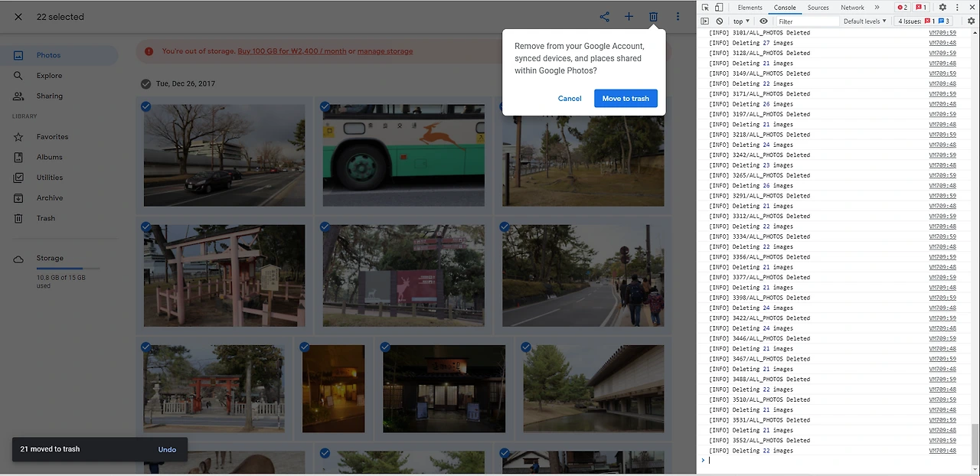Switch to the Network DevTools tab
Screen dimensions: 980x476
852,8
